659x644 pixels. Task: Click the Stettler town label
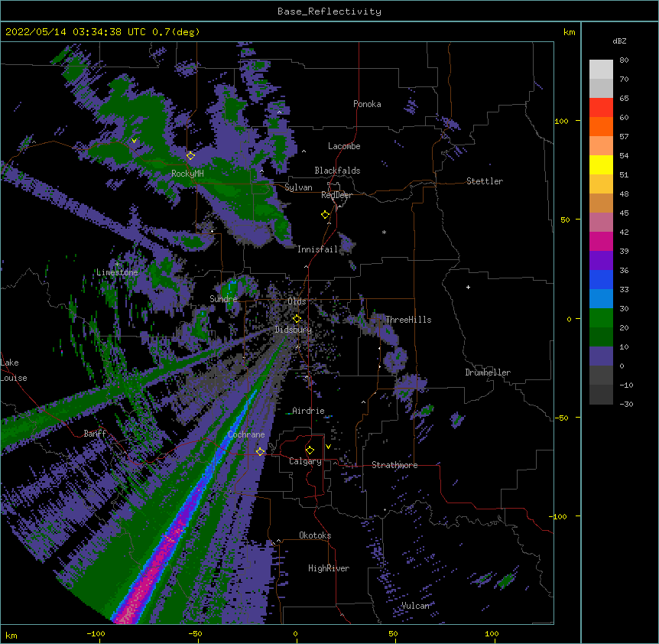pyautogui.click(x=485, y=181)
